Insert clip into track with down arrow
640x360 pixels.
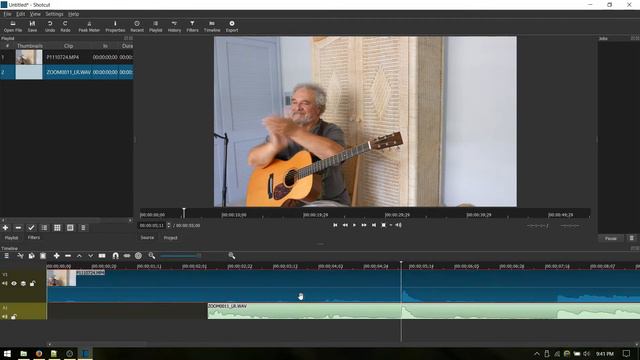pos(91,256)
